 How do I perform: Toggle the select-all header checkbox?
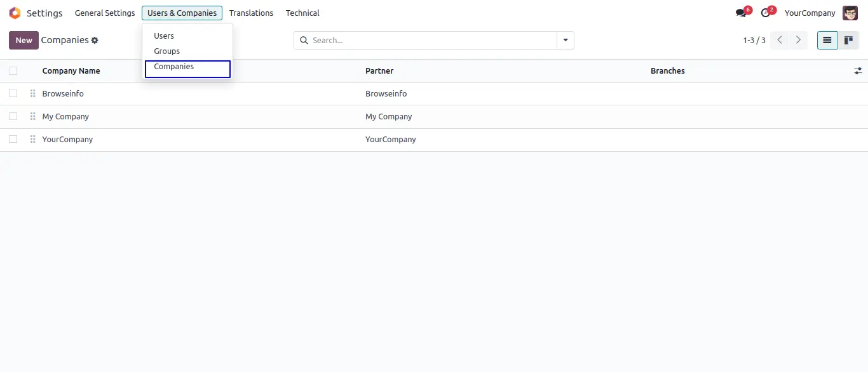tap(13, 71)
